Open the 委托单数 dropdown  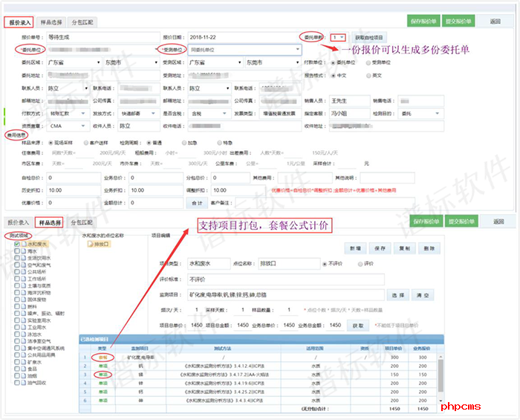tap(338, 36)
